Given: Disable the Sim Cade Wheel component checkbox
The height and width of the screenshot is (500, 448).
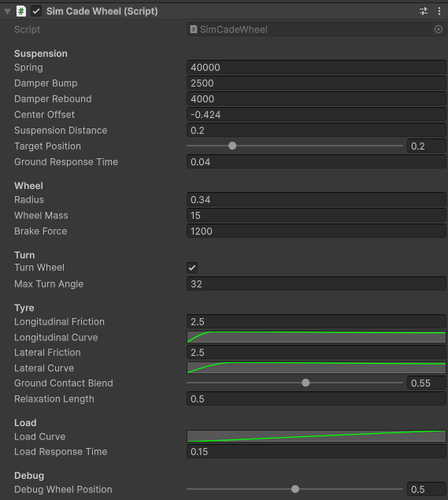Looking at the screenshot, I should pos(36,11).
